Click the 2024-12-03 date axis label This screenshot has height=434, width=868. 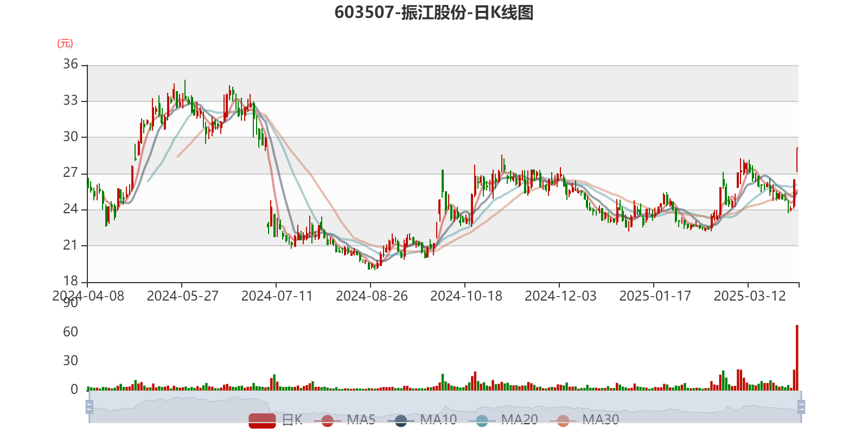[x=560, y=296]
